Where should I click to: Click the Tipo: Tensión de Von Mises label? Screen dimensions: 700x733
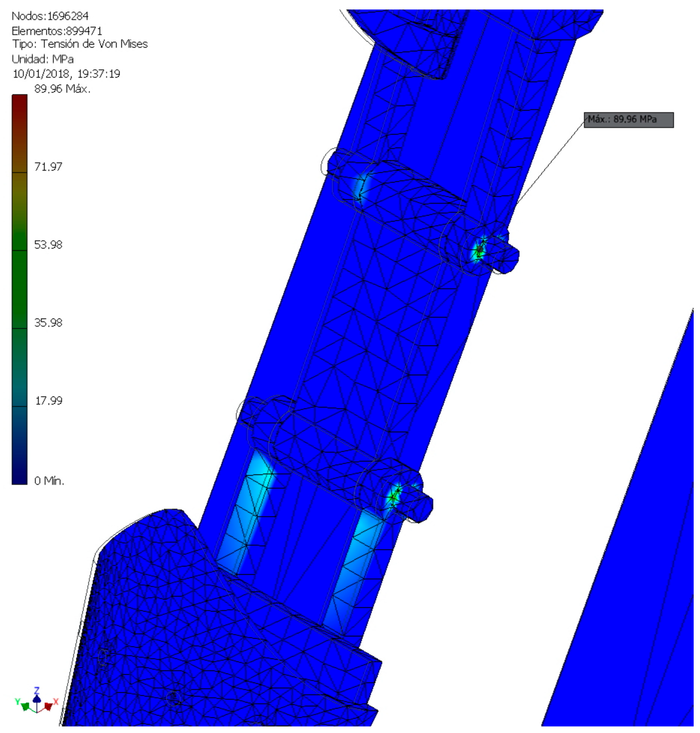[80, 44]
